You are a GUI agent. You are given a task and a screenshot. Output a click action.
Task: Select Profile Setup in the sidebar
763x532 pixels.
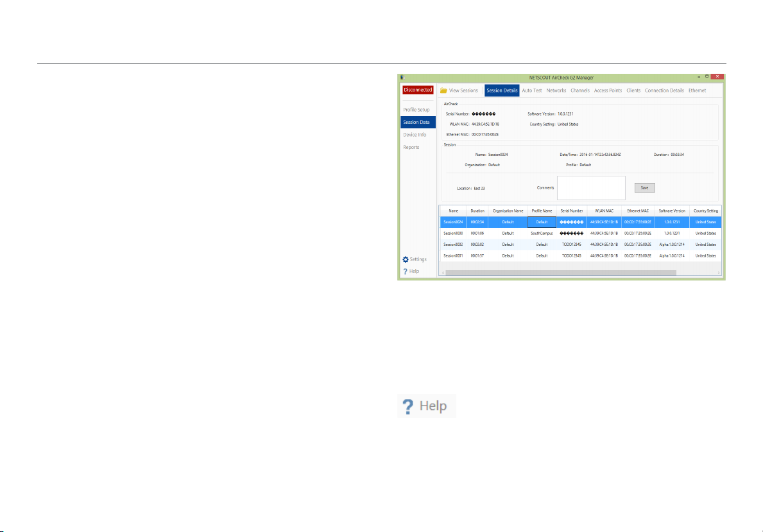(416, 110)
